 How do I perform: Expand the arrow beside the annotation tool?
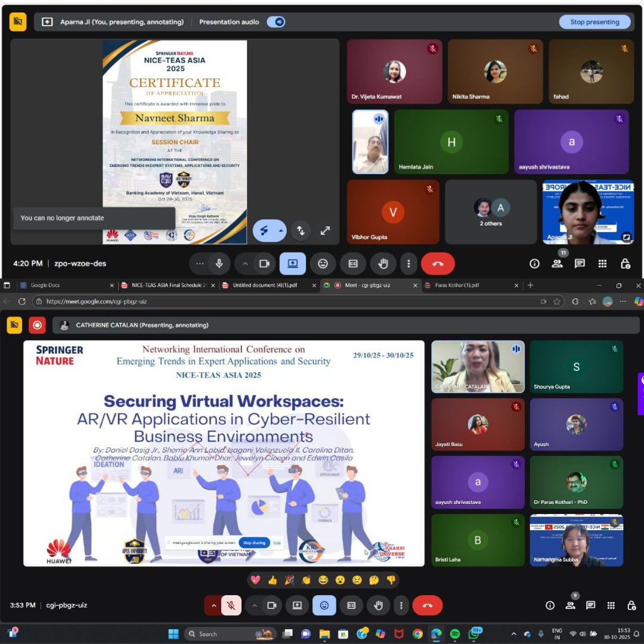[x=280, y=231]
